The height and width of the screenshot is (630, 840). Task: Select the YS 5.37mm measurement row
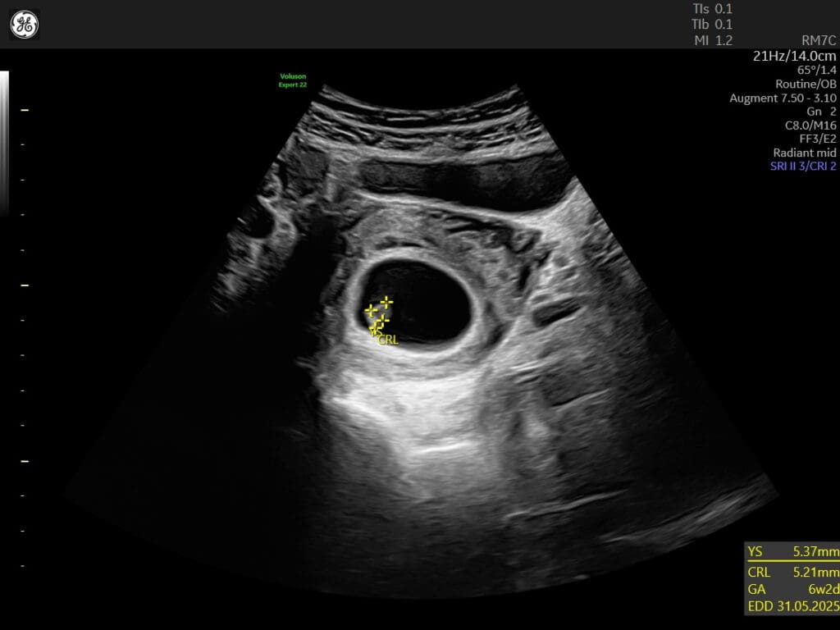coord(792,551)
